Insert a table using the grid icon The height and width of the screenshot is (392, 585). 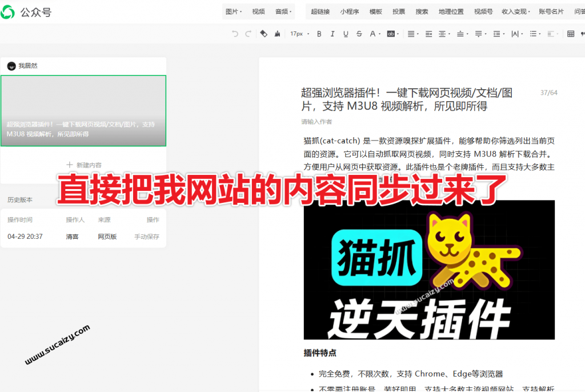(x=571, y=34)
